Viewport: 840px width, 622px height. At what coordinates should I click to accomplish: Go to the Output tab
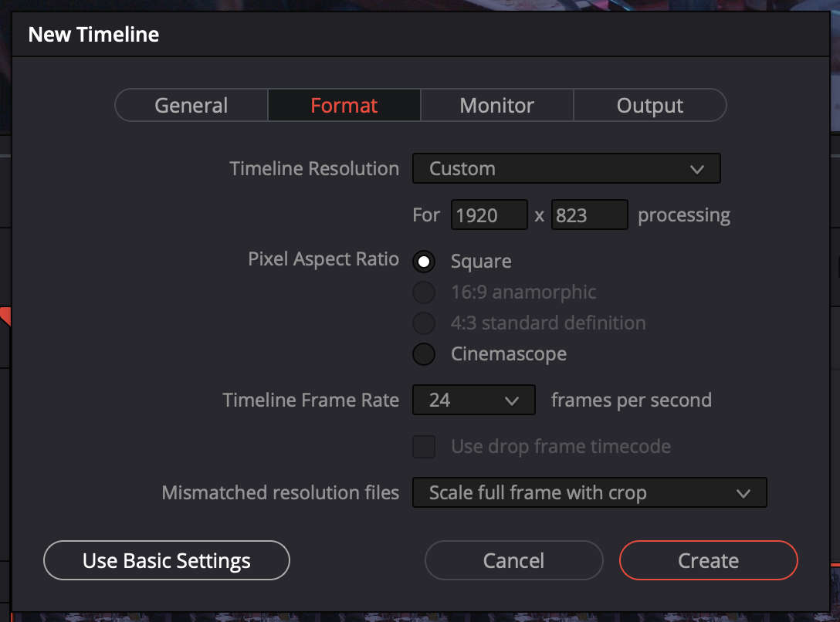pyautogui.click(x=649, y=106)
